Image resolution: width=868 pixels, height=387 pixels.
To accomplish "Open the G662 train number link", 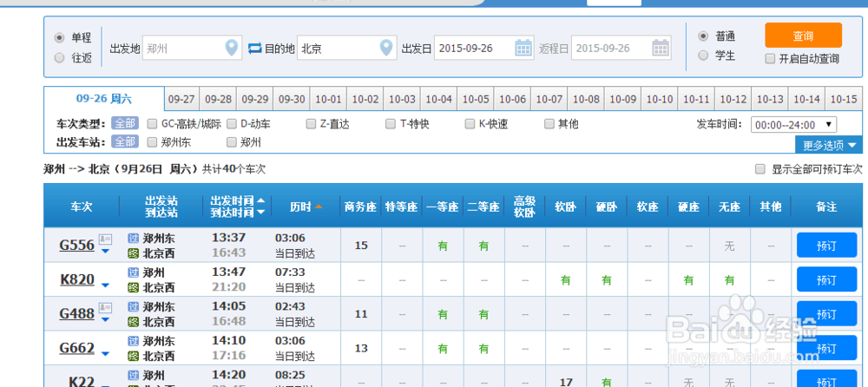I will 77,348.
